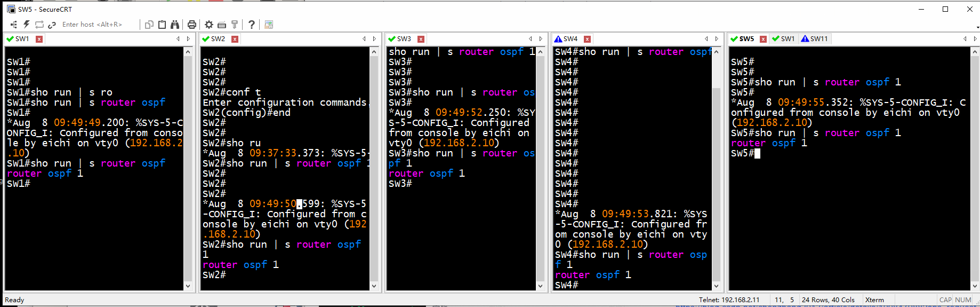
Task: Click the SecureFX picture-lock toolbar icon
Action: point(269,25)
